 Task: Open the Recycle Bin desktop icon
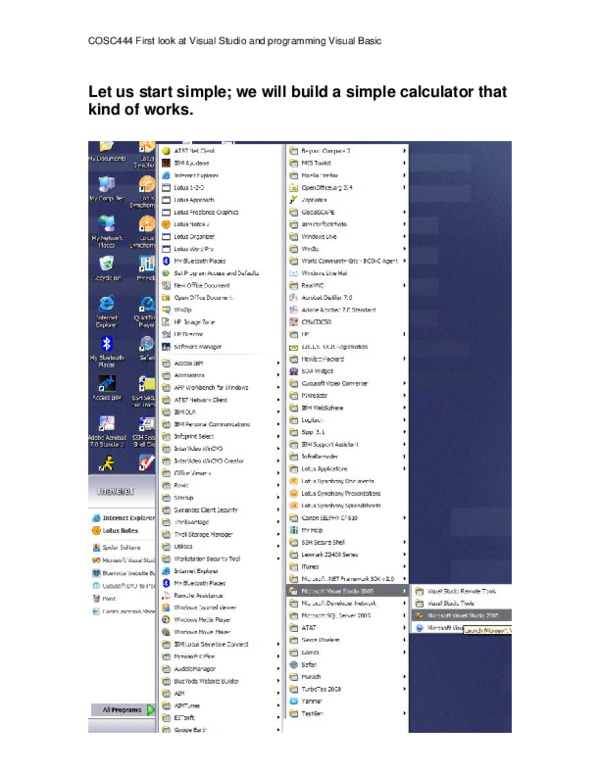pyautogui.click(x=106, y=267)
